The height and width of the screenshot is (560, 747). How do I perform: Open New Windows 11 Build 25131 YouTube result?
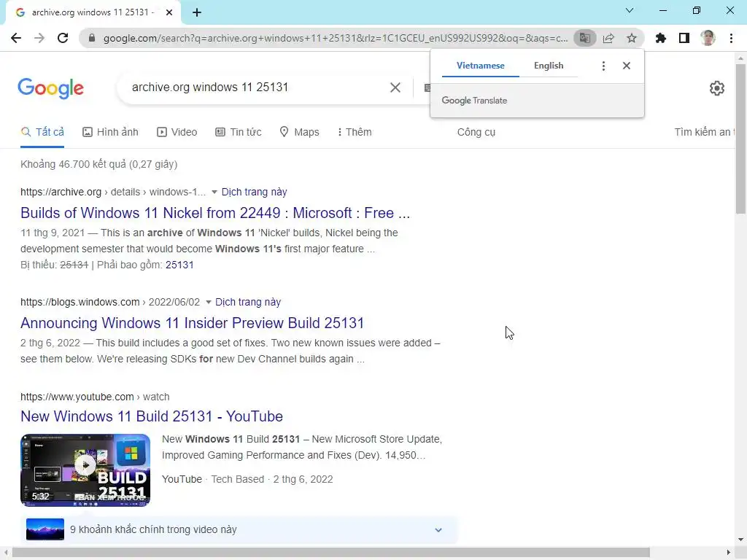[152, 416]
